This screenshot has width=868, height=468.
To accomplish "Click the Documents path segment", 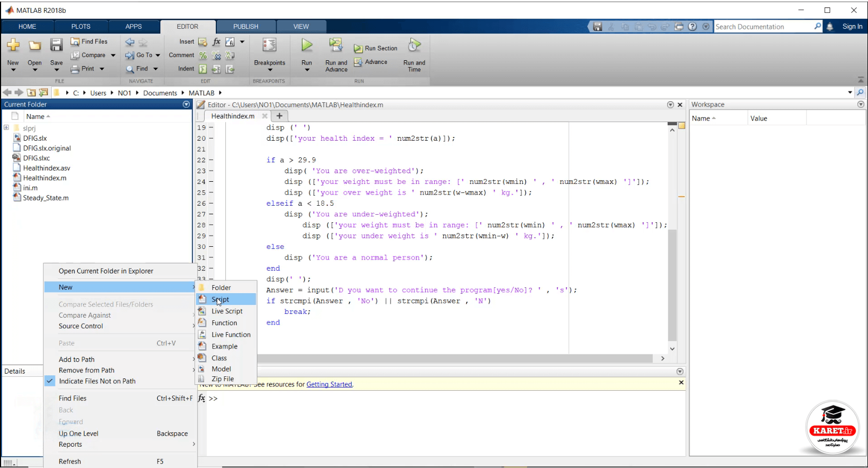I will [160, 93].
